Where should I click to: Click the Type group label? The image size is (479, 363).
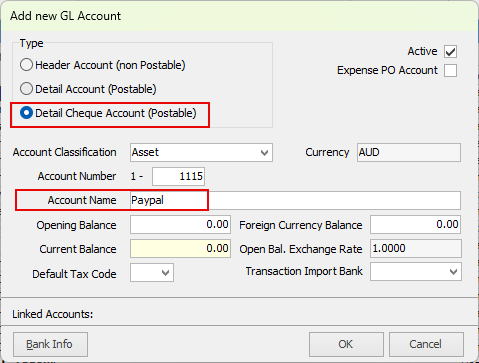[32, 43]
